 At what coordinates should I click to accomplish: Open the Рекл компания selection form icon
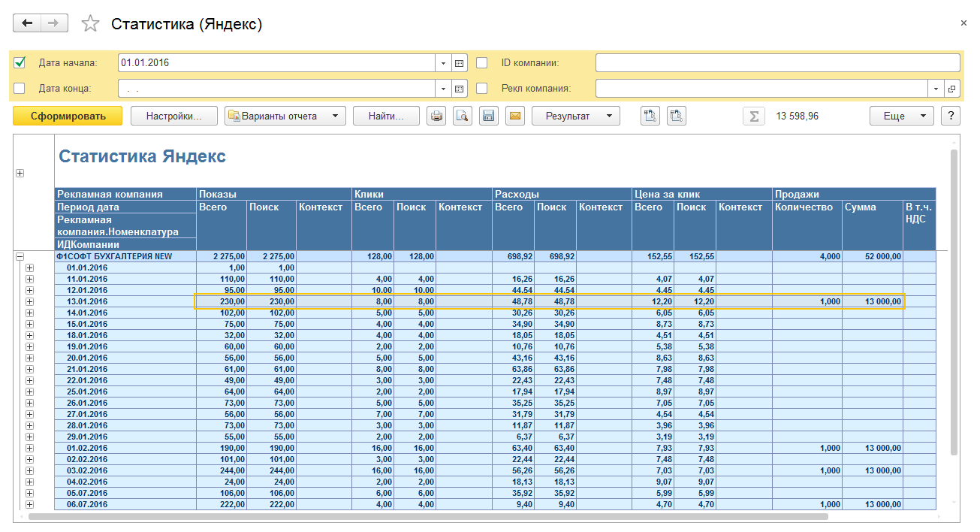coord(951,89)
